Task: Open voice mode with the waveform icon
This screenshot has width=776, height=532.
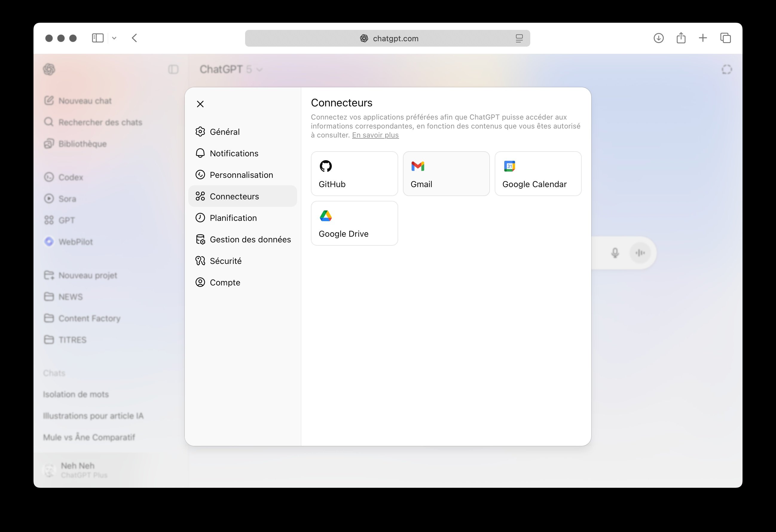Action: tap(640, 253)
